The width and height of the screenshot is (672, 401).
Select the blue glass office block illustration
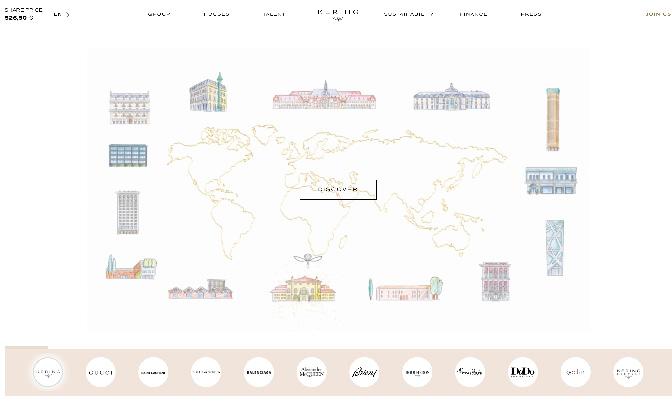pyautogui.click(x=128, y=155)
